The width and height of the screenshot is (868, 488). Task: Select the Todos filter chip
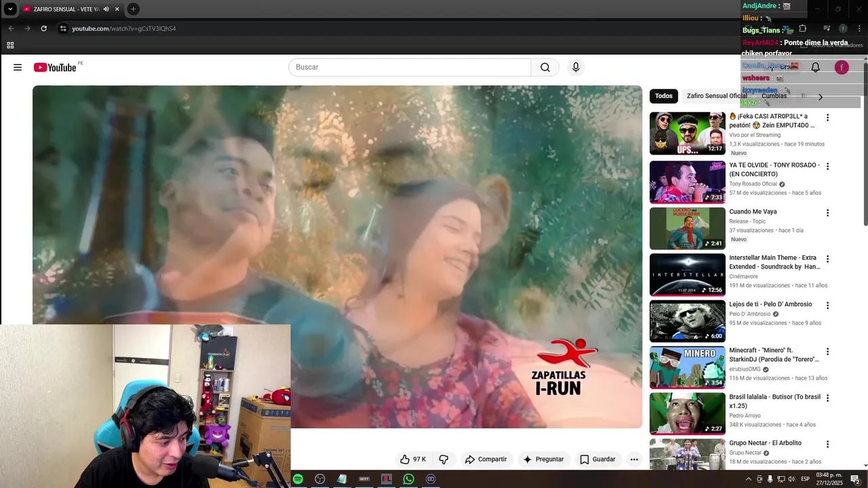(x=664, y=96)
